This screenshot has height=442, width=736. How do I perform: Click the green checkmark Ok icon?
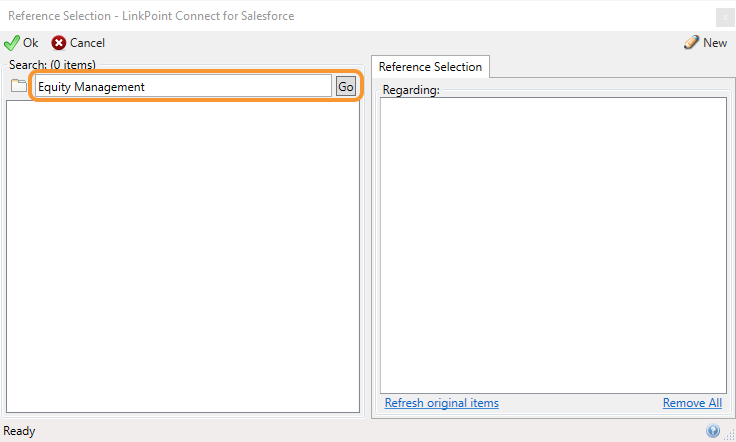12,43
